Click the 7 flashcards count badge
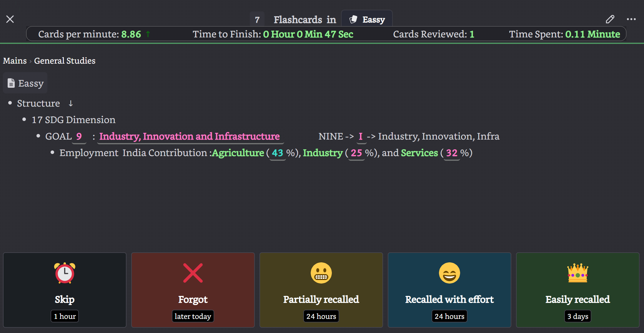Viewport: 644px width, 333px height. point(257,19)
